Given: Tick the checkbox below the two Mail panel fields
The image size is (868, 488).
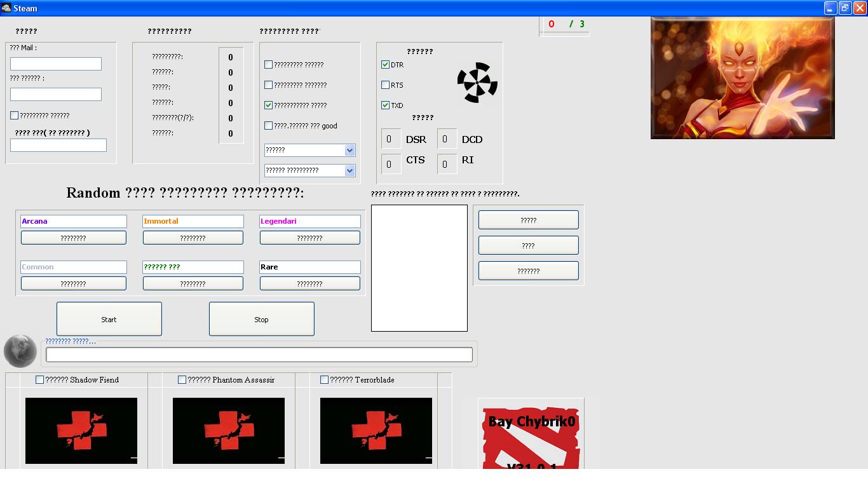Looking at the screenshot, I should point(14,116).
